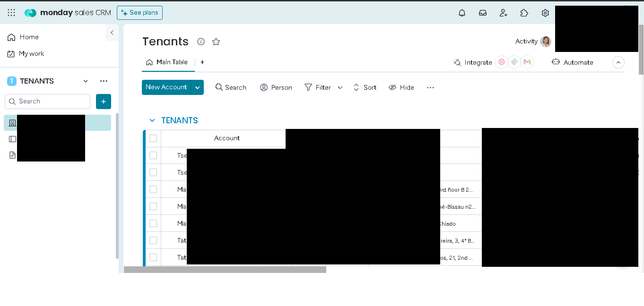Open TENANTS workspace three-dot menu

coord(104,81)
